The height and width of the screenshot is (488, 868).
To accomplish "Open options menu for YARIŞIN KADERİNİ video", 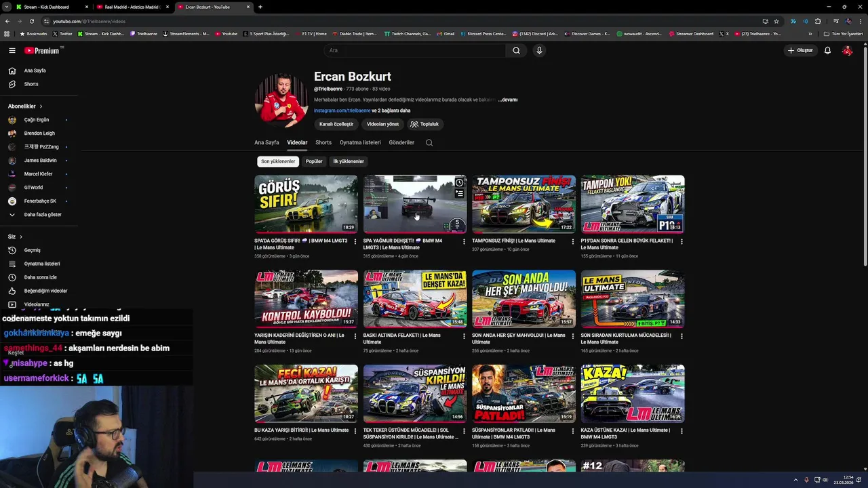I will [355, 336].
